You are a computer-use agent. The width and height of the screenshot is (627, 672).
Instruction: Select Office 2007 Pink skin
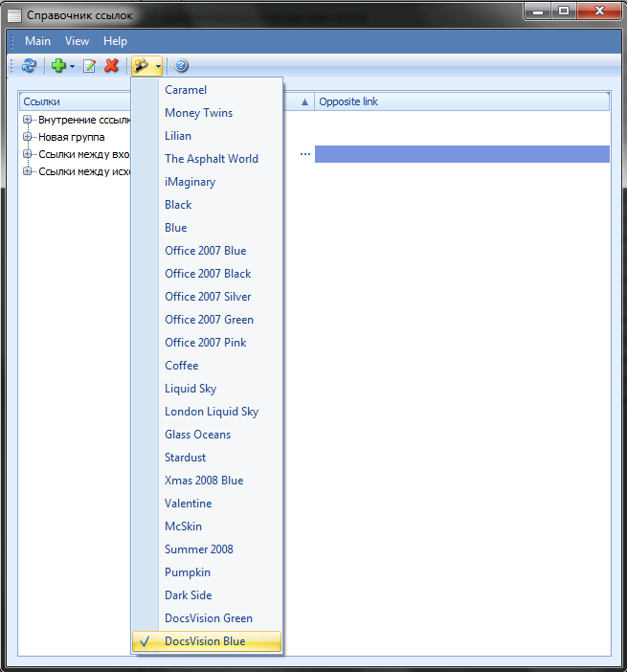[x=207, y=343]
